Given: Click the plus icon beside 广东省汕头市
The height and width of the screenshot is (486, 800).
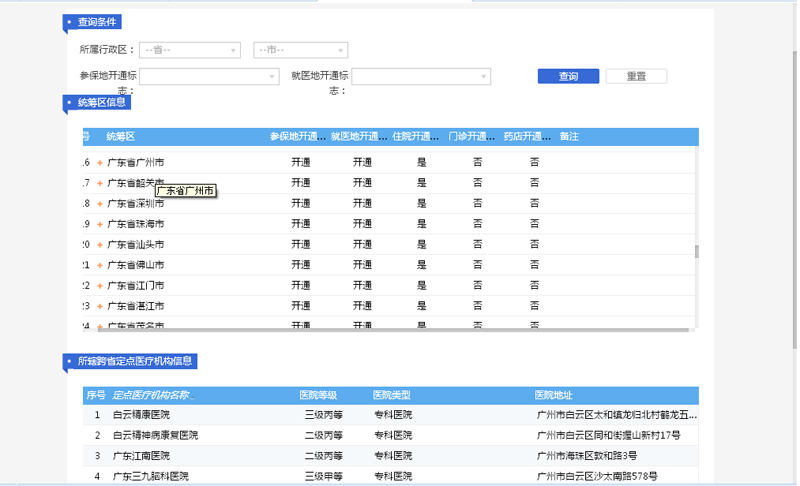Looking at the screenshot, I should 100,244.
